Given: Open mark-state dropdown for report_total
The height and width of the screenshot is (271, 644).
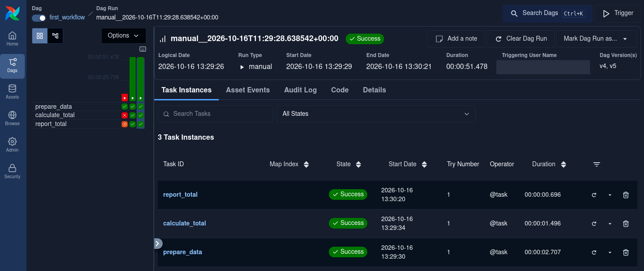Looking at the screenshot, I should pyautogui.click(x=610, y=195).
